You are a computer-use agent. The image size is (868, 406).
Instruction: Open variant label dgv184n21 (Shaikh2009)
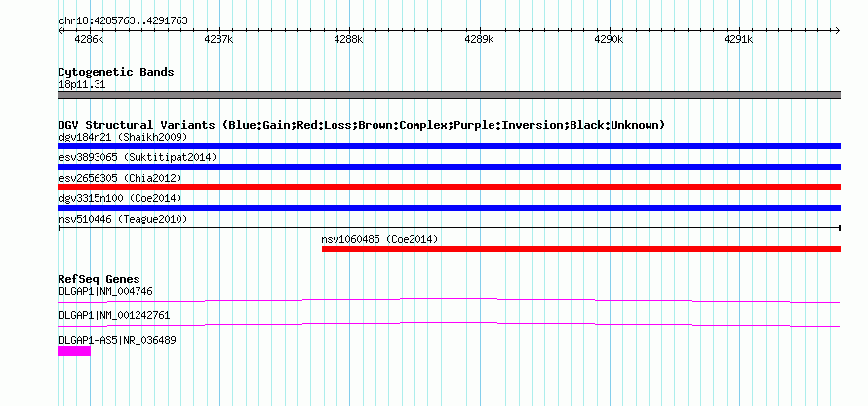123,137
